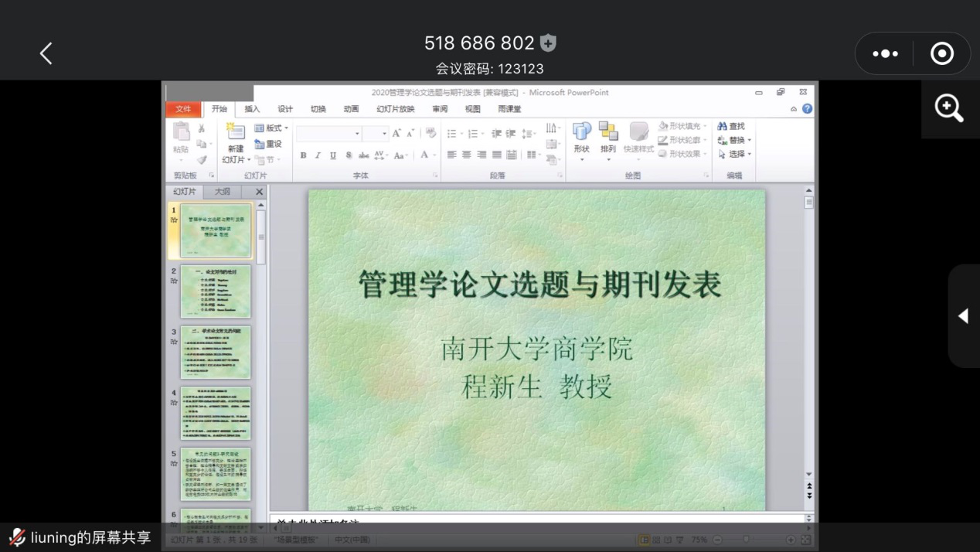980x552 pixels.
Task: Close the slide thumbnail pane
Action: (x=259, y=192)
